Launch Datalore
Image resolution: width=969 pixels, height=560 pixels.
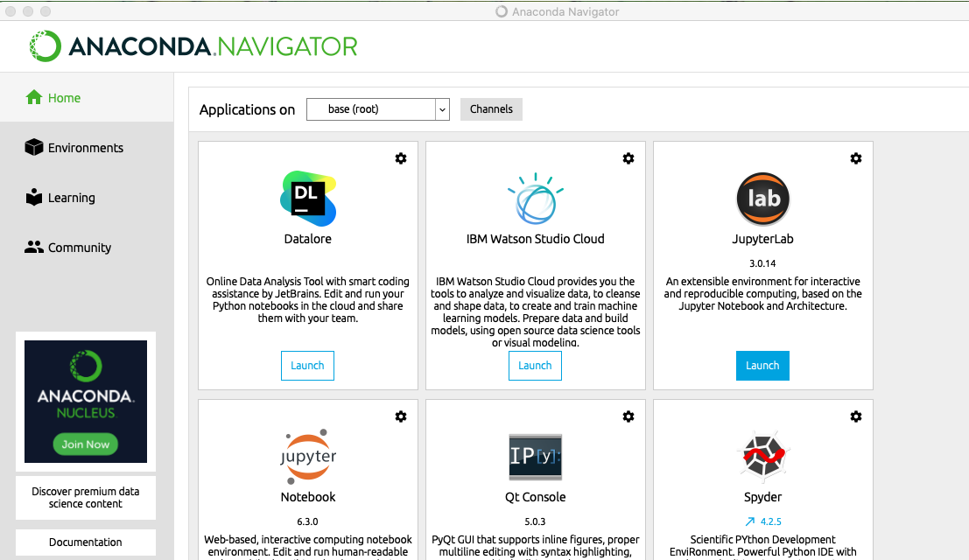click(x=307, y=366)
